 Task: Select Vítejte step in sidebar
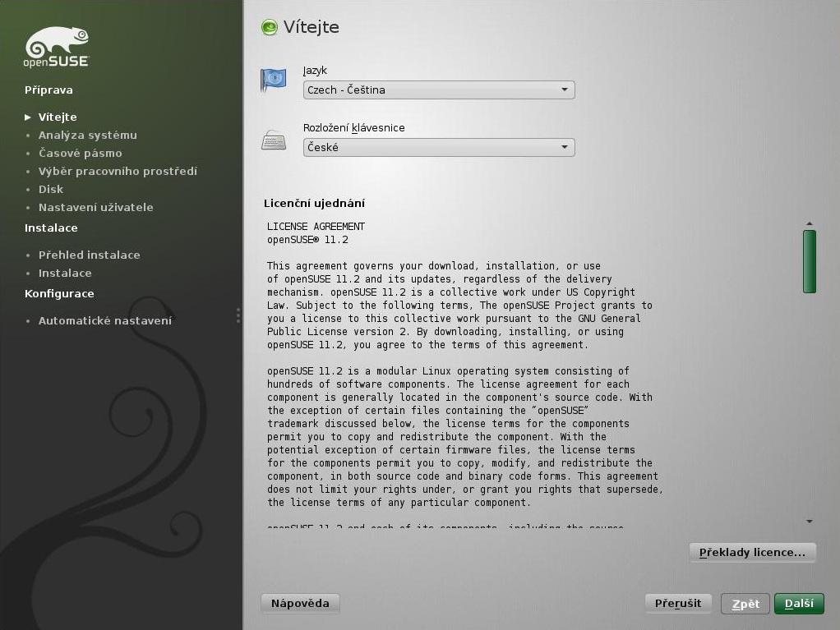[58, 117]
